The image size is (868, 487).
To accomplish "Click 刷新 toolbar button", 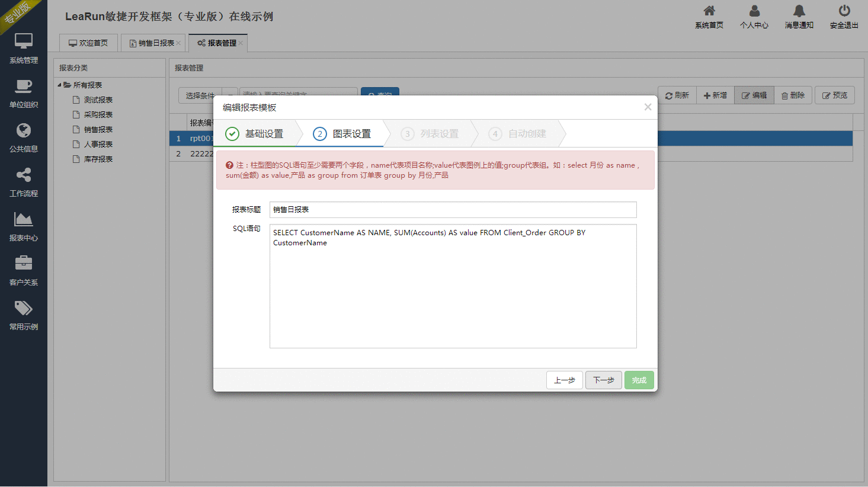I will coord(677,95).
